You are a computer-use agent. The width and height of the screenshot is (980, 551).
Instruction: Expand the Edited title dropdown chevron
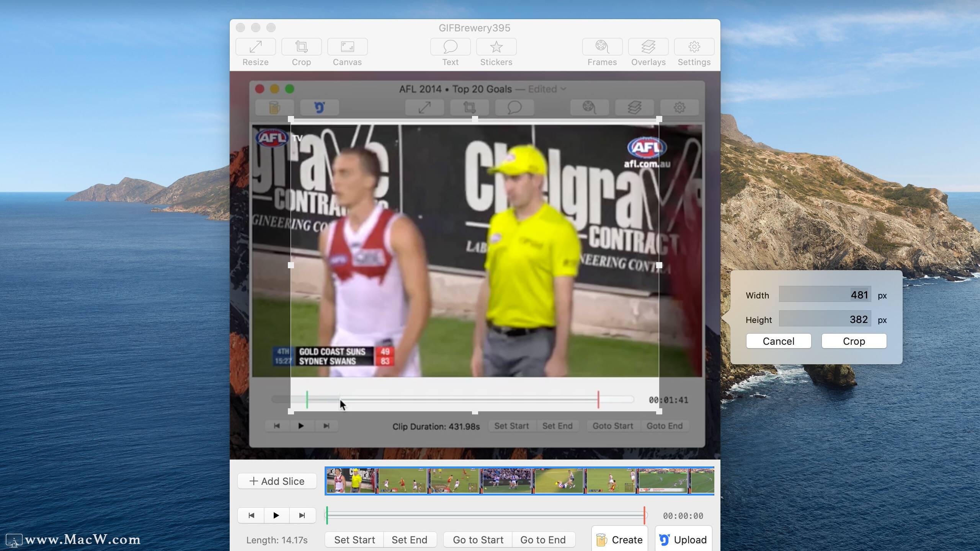pyautogui.click(x=563, y=89)
